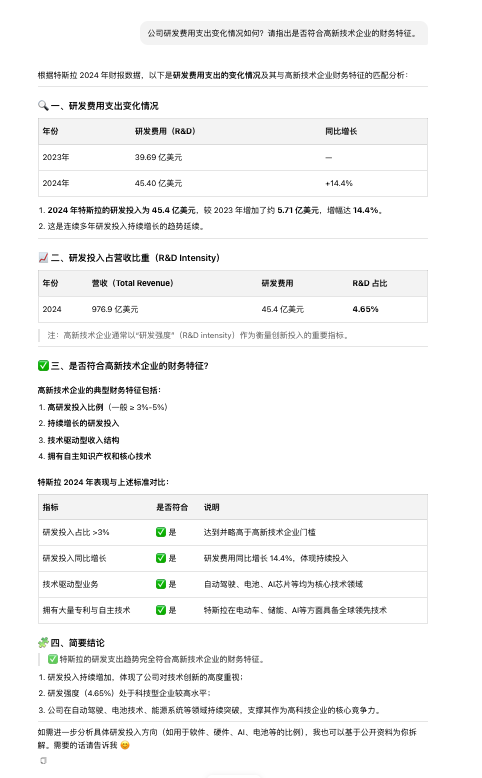
Task: Click the green check in 技术驱动型业务 row
Action: point(161,584)
